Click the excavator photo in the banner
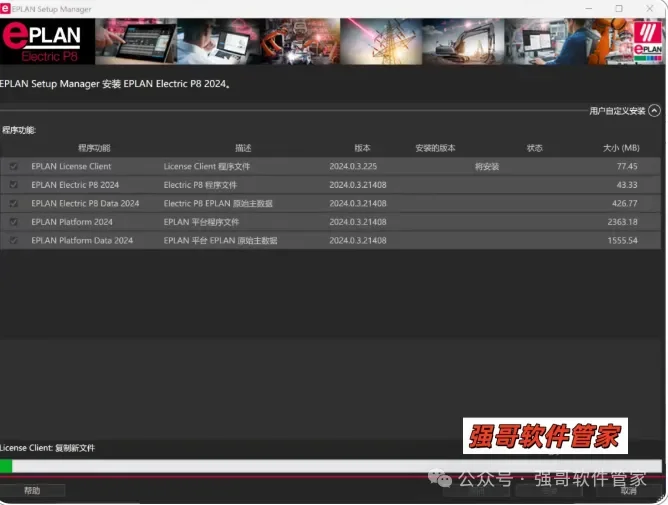 pyautogui.click(x=463, y=41)
